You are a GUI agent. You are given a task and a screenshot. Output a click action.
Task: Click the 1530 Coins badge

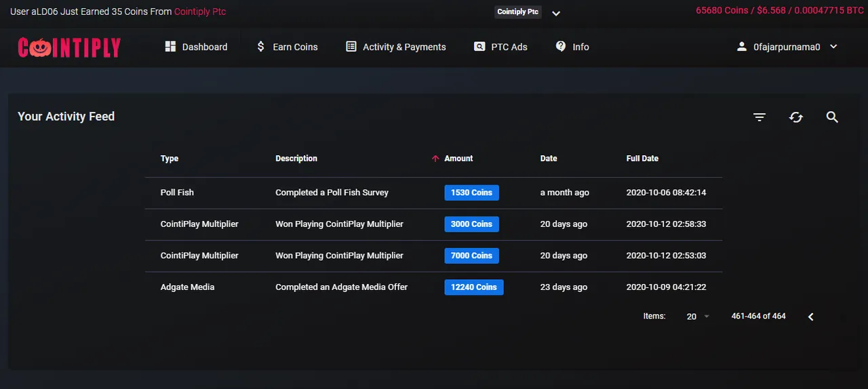[x=471, y=192]
